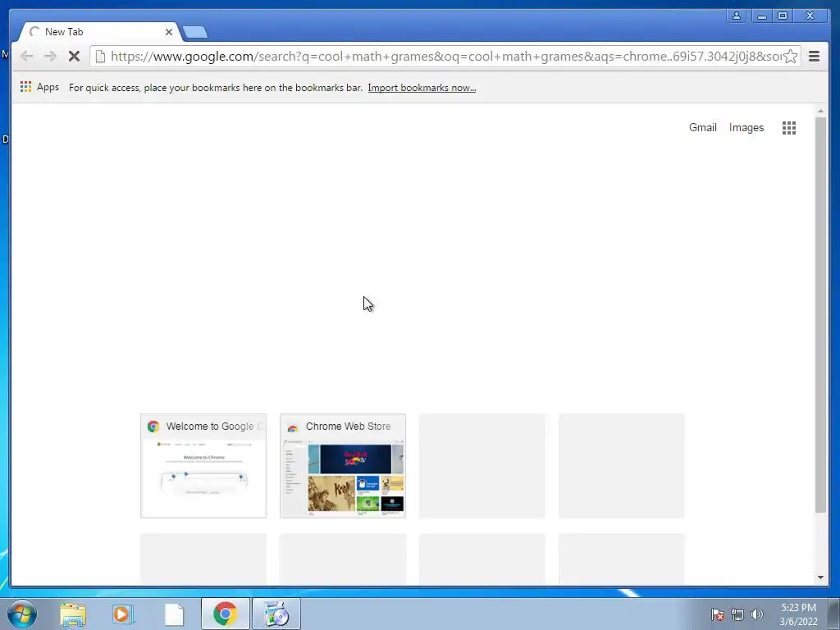This screenshot has width=840, height=630.
Task: Click the forward navigation arrow
Action: 50,57
